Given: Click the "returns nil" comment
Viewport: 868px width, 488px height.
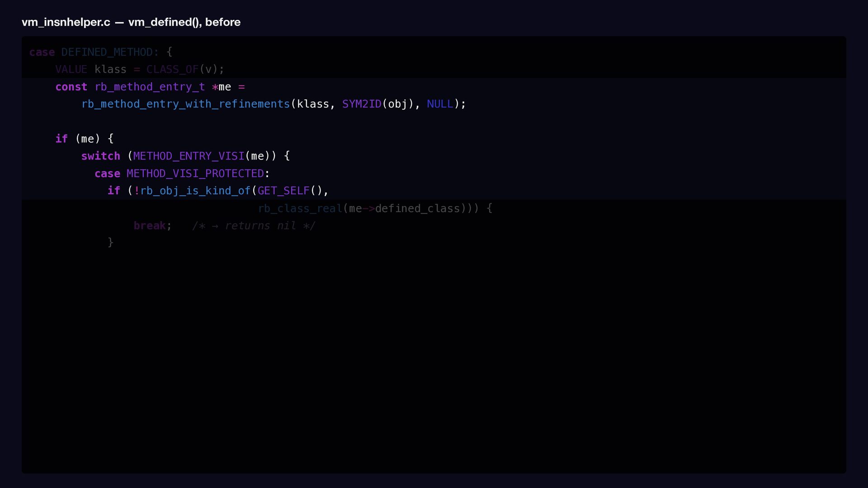Looking at the screenshot, I should click(254, 225).
